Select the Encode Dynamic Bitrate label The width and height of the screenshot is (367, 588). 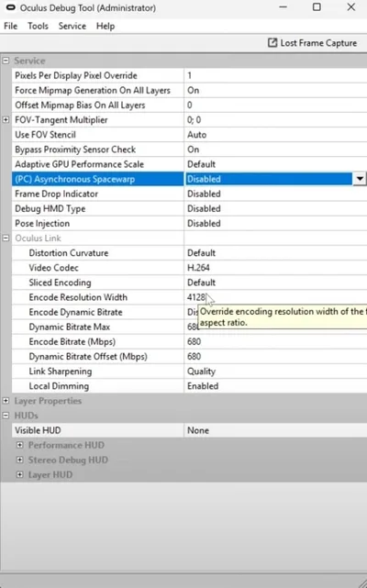pyautogui.click(x=75, y=312)
